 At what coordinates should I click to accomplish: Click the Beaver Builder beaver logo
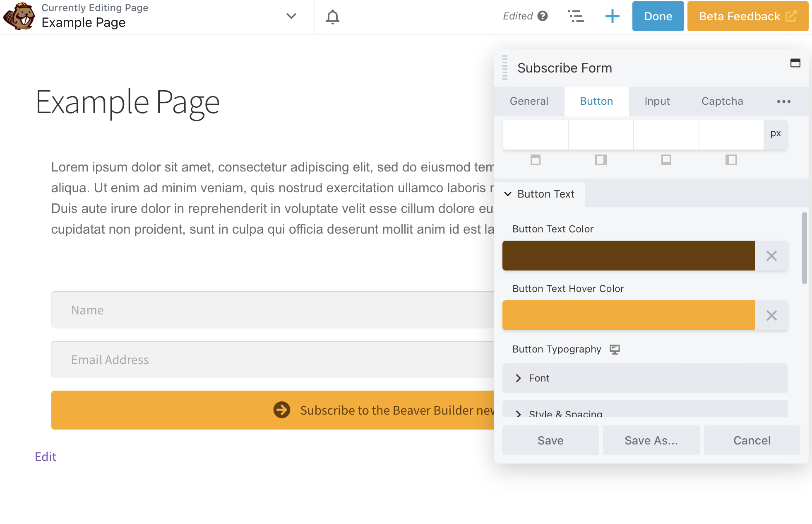click(x=19, y=17)
